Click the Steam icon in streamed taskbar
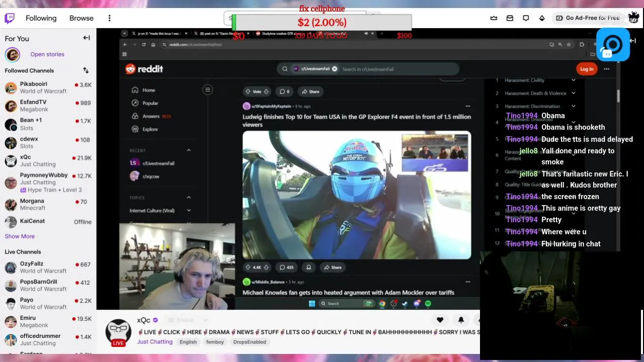Viewport: 644px width, 362px height. [405, 304]
